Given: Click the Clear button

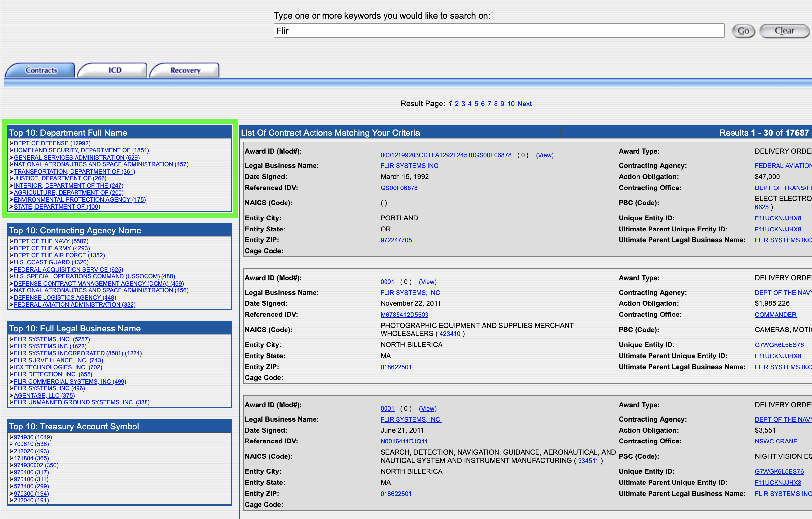Looking at the screenshot, I should point(784,31).
